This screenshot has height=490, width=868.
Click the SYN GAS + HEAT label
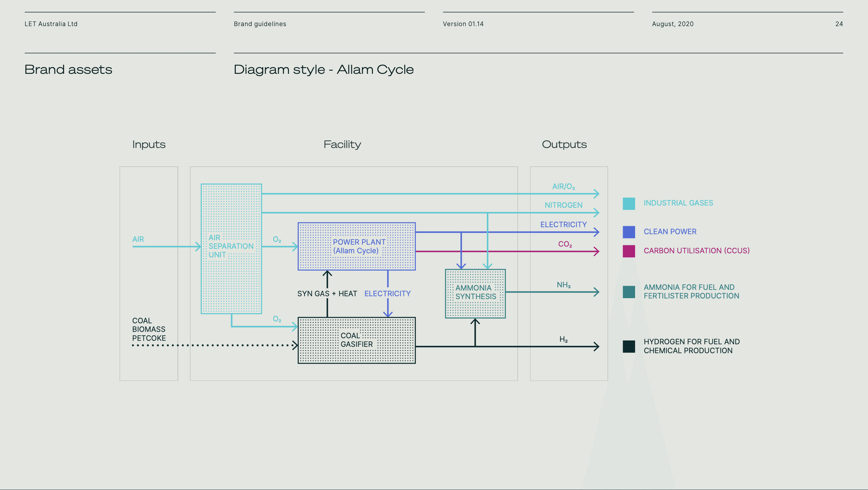point(327,294)
